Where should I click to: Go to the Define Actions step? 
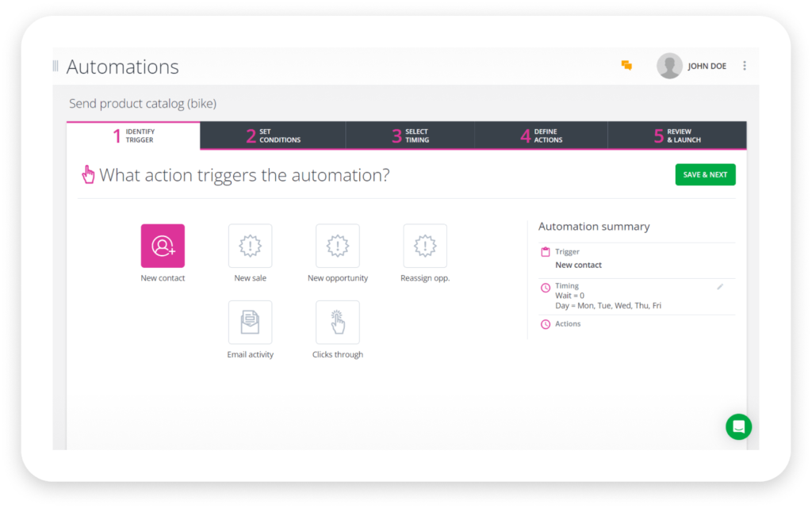543,135
